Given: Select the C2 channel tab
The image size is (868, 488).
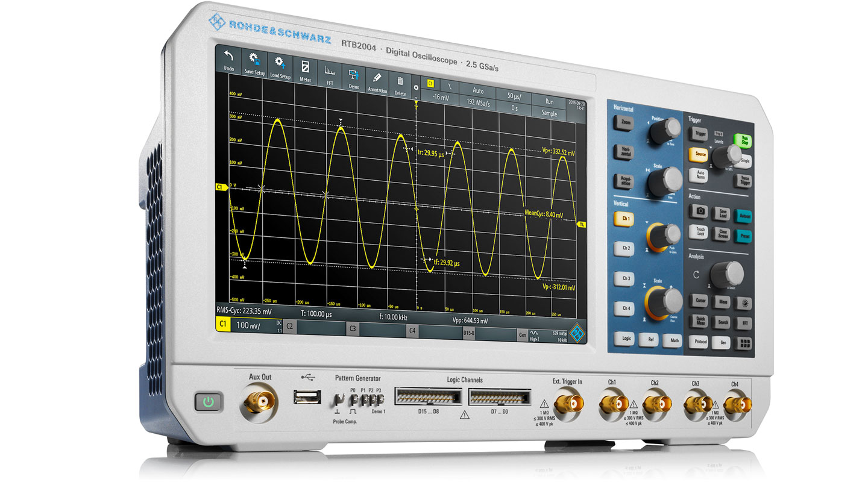Looking at the screenshot, I should pos(291,327).
